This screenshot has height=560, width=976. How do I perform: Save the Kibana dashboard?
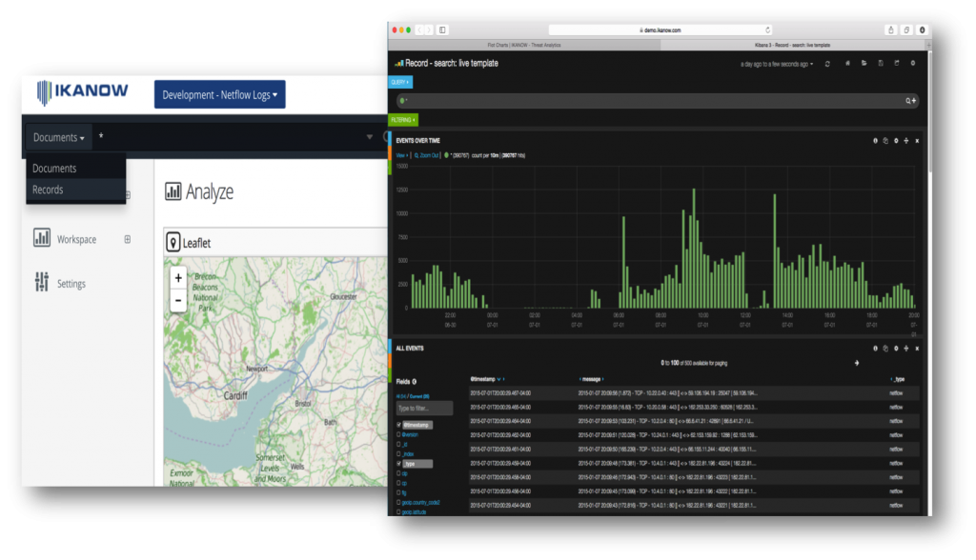[x=880, y=64]
